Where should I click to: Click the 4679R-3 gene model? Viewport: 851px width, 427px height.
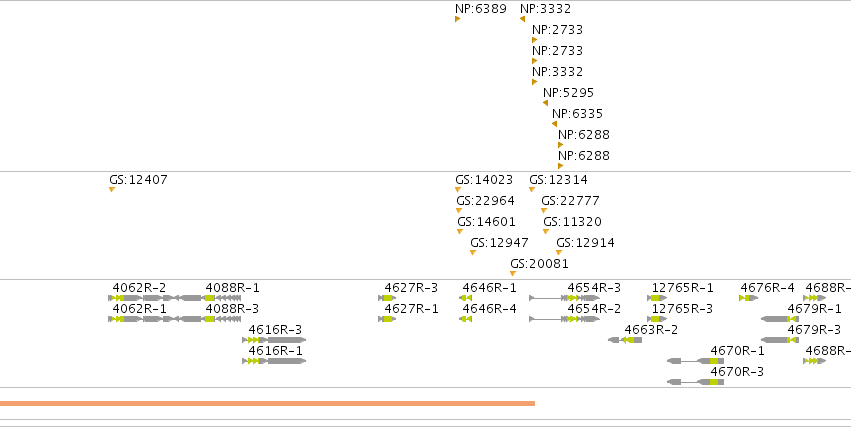(780, 340)
